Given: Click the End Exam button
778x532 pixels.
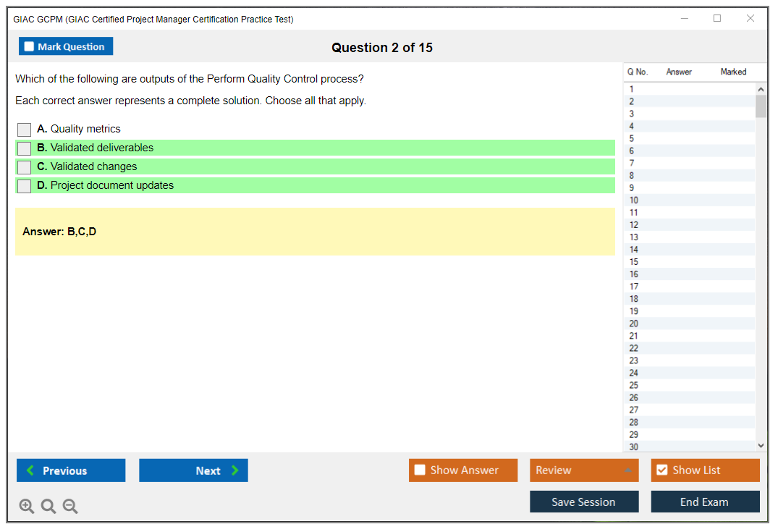Looking at the screenshot, I should (705, 501).
